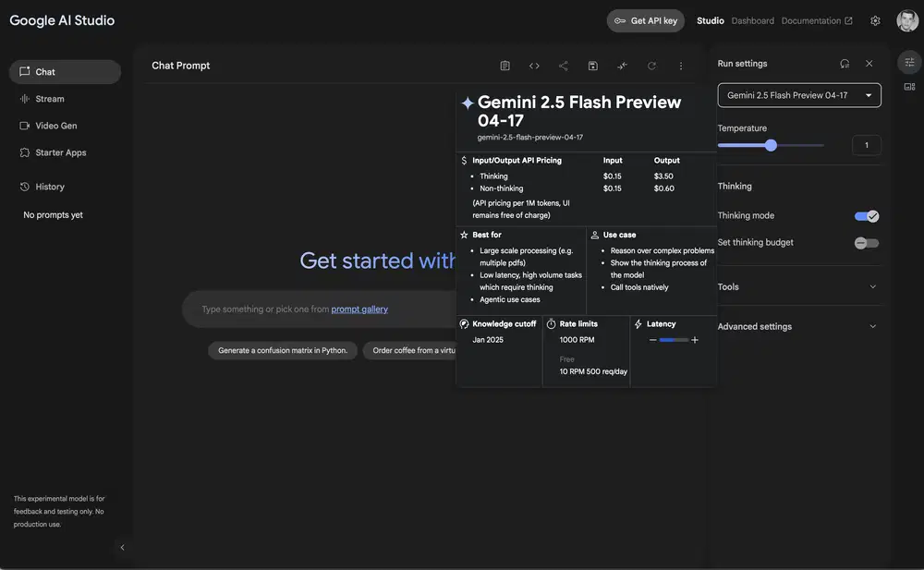Click the Knowledge cutoff icon

(x=464, y=323)
